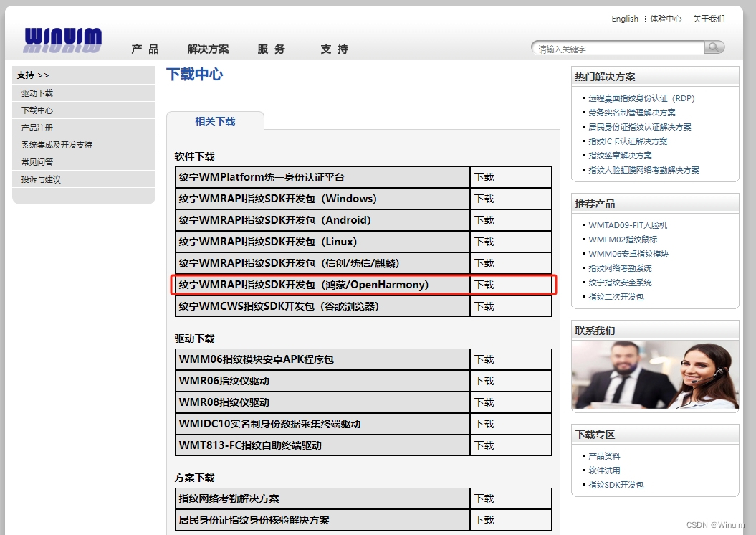
Task: Open 指纹SDK开发包 in 下载专区
Action: (x=616, y=485)
